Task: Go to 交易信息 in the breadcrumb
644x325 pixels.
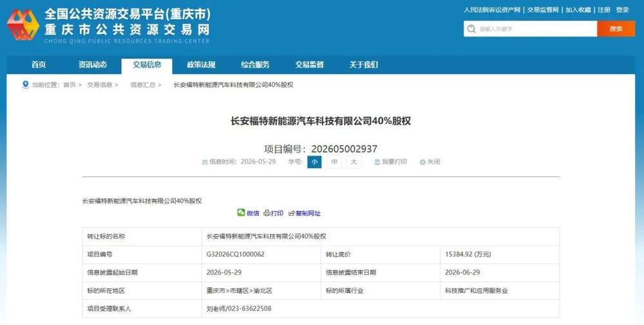Action: click(99, 85)
